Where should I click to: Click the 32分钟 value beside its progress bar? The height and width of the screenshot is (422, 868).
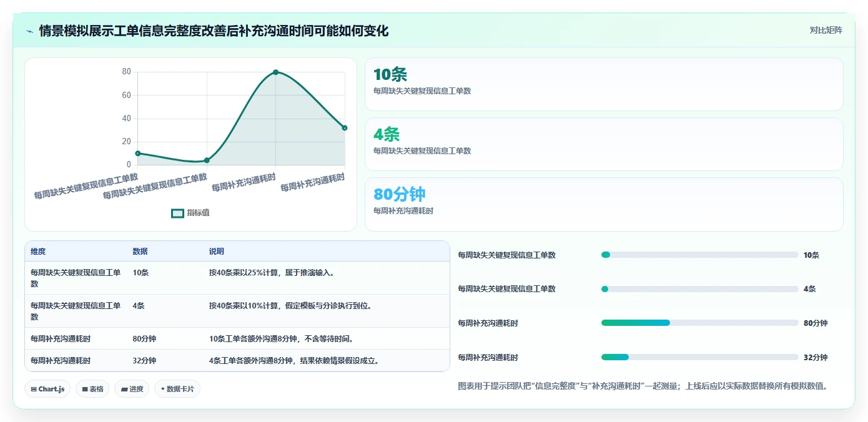click(816, 358)
